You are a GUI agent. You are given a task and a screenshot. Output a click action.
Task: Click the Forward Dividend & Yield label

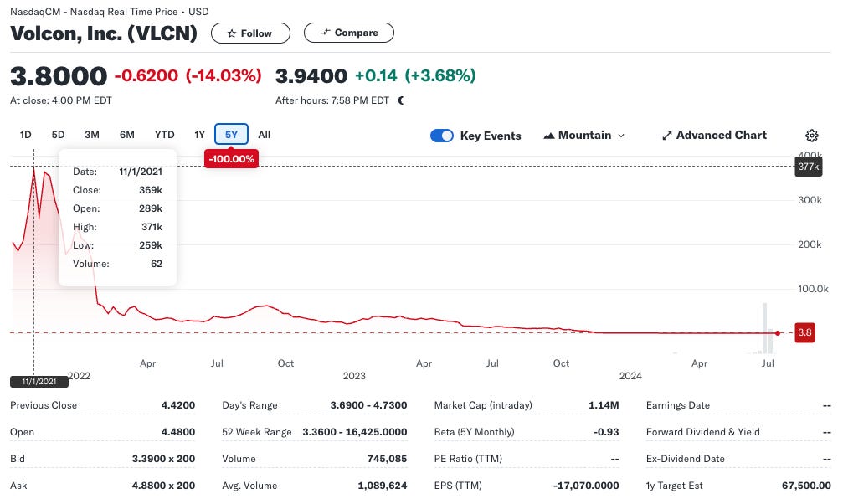tap(702, 432)
